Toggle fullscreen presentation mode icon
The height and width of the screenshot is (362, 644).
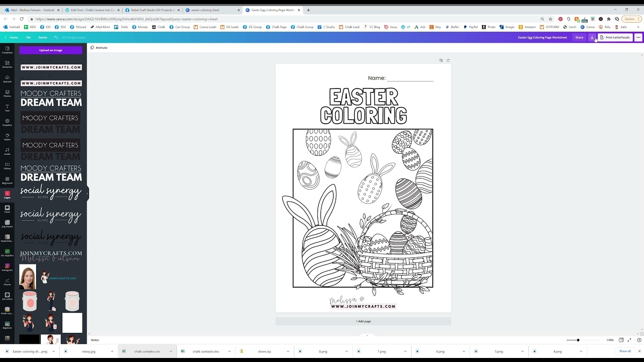(x=629, y=340)
